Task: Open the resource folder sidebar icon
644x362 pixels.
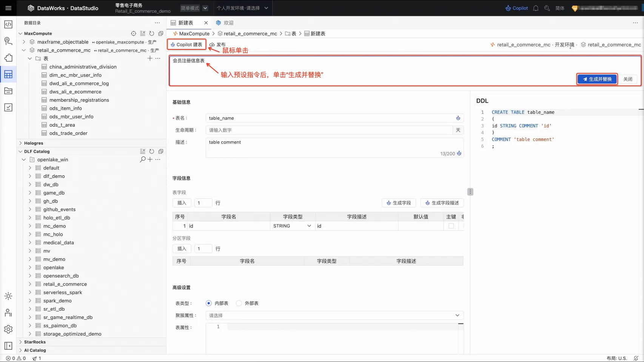Action: pos(8,91)
